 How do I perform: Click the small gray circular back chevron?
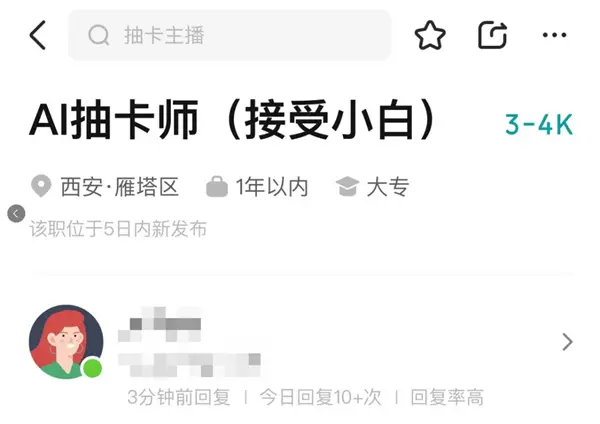tap(16, 214)
